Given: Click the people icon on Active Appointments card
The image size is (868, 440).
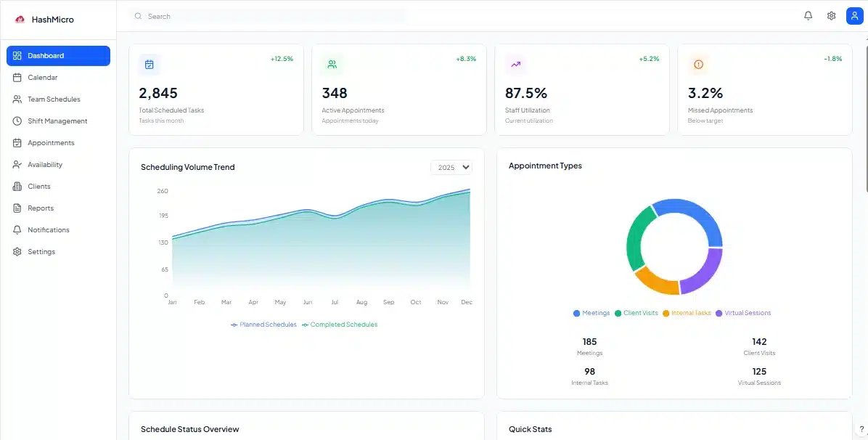Looking at the screenshot, I should (x=332, y=65).
